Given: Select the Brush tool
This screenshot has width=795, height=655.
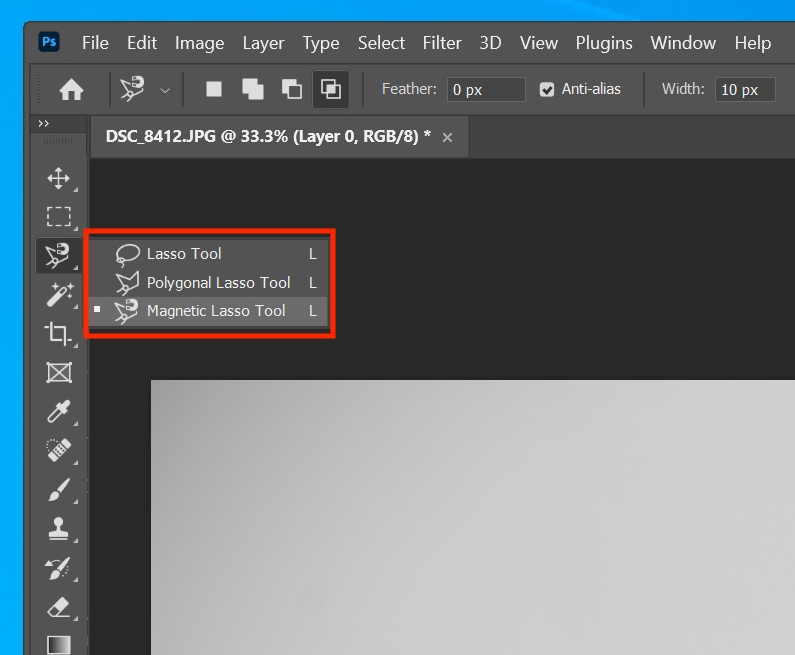Looking at the screenshot, I should [x=59, y=489].
